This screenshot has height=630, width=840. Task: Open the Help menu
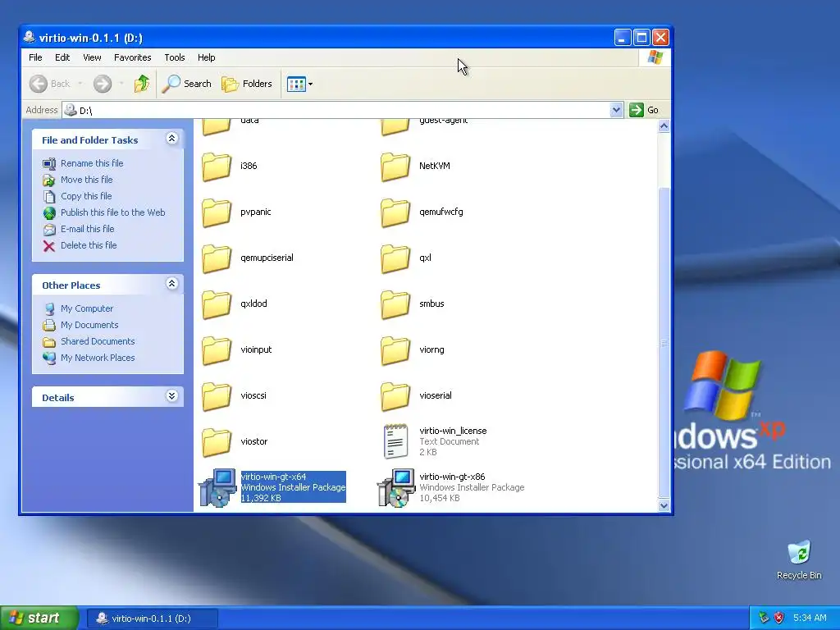(x=206, y=57)
